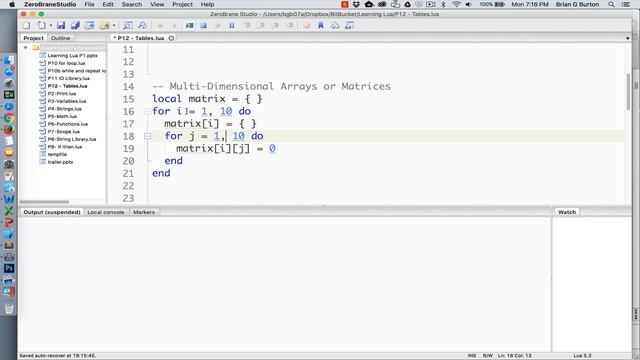Open P2-Print.lua from the file list
The image size is (640, 360).
[x=62, y=93]
